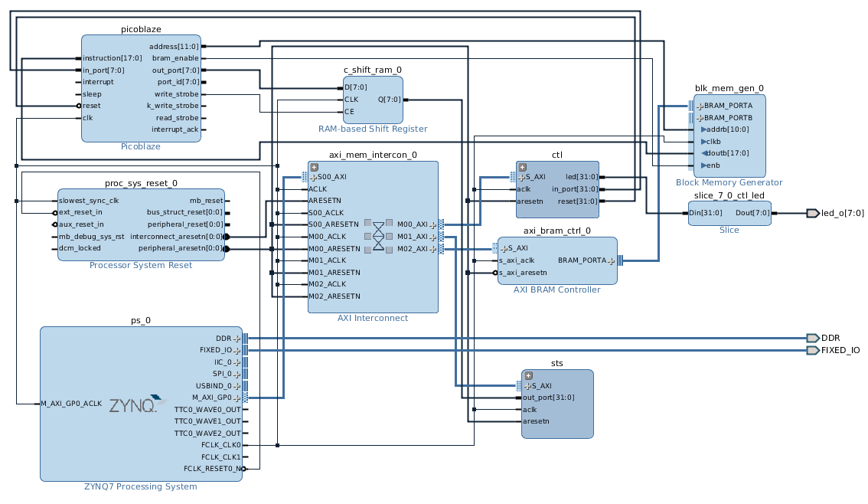Screen dimensions: 868x504
Task: Select the peripheral_aresetn[0:0] pin
Action: pos(181,249)
